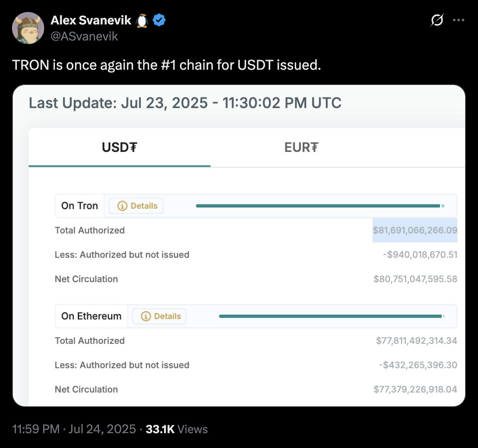
Task: Click the blue verified badge
Action: pos(159,20)
